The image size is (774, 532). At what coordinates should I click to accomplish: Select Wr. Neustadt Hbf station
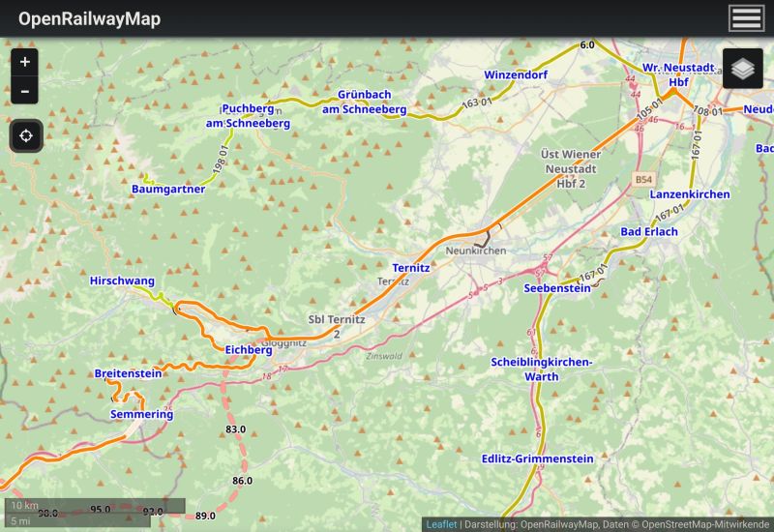(x=678, y=74)
